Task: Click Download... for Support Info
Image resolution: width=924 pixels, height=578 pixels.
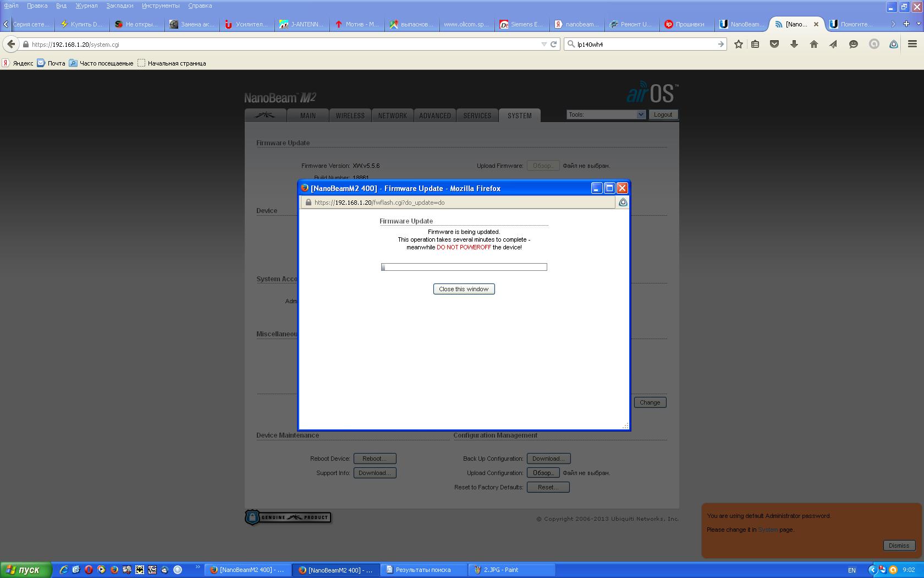Action: (x=375, y=473)
